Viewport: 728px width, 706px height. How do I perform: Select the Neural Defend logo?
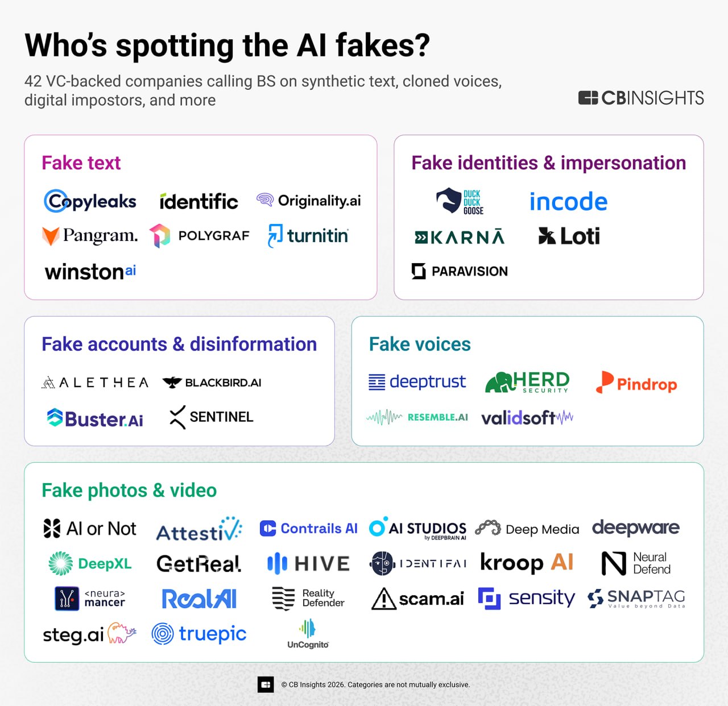[636, 563]
